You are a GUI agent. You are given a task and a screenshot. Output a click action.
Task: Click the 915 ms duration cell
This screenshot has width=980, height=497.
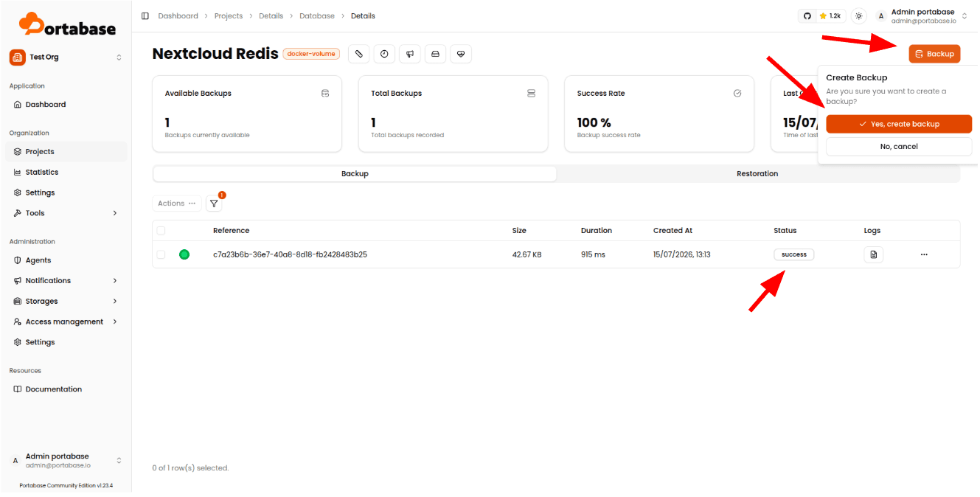tap(593, 254)
